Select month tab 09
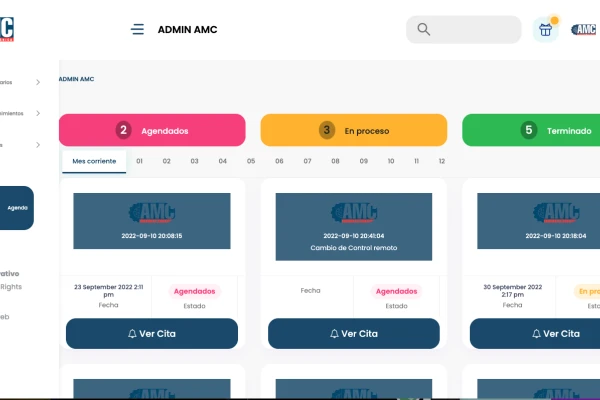This screenshot has width=600, height=400. coord(364,161)
